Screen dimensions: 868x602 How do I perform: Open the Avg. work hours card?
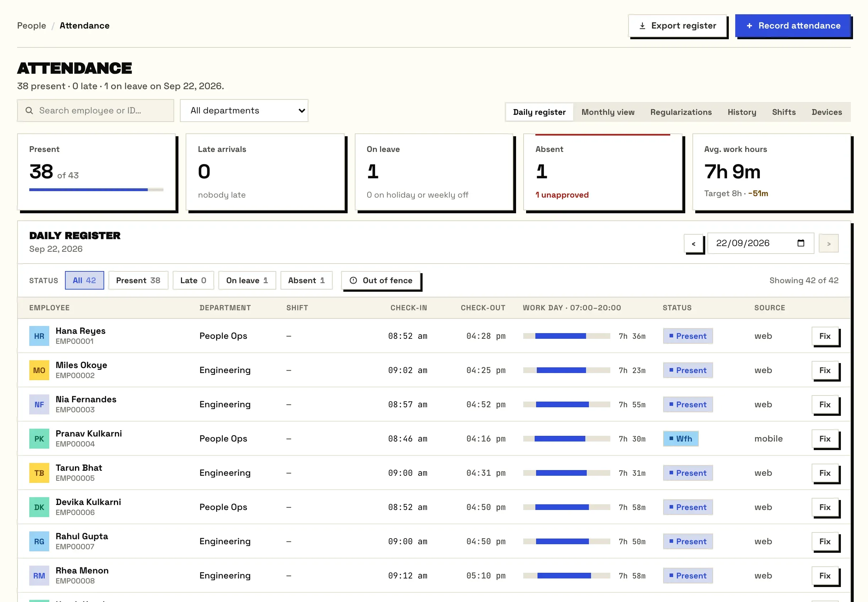772,172
